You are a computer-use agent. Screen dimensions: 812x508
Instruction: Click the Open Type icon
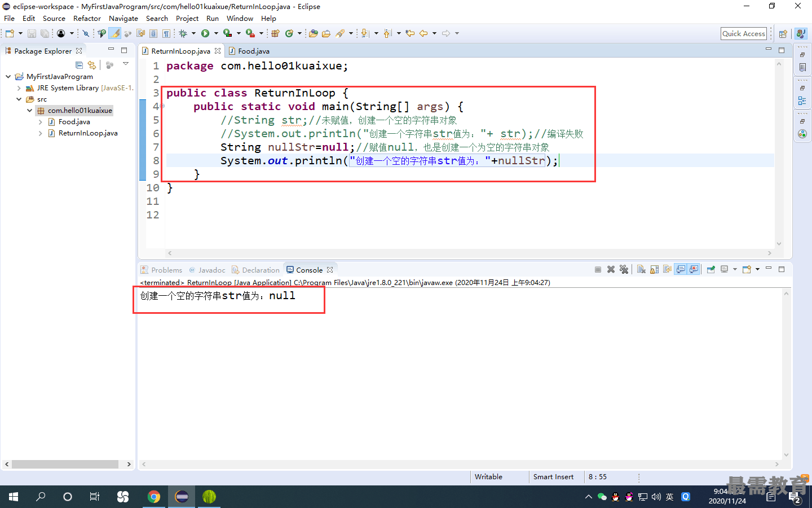314,33
